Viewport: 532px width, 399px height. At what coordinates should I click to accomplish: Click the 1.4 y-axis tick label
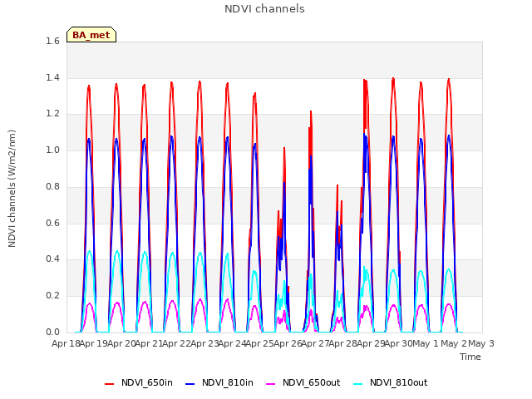pyautogui.click(x=52, y=77)
